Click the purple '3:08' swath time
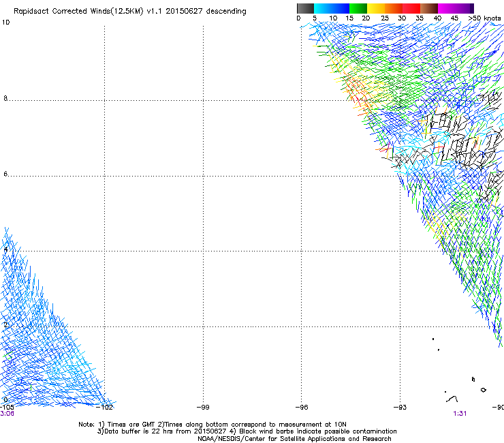The height and width of the screenshot is (443, 504). pos(7,414)
